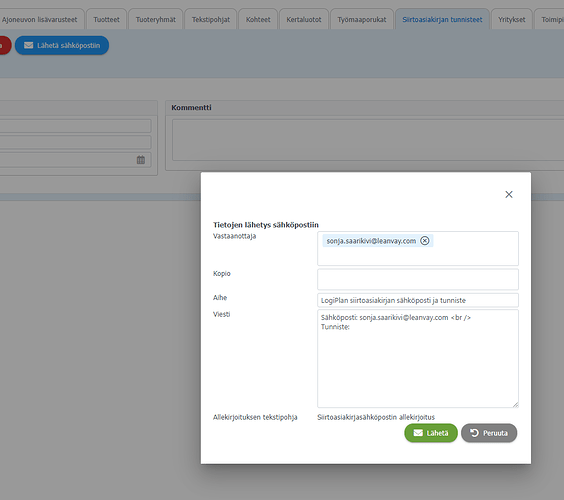Switch to Työmaaporukat tab
This screenshot has width=564, height=500.
362,19
